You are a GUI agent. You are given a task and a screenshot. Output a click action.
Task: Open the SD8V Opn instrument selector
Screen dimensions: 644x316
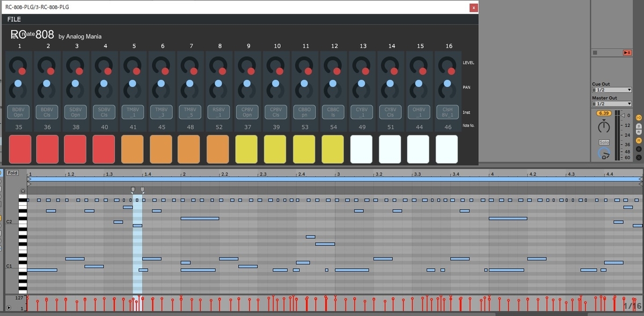(77, 112)
